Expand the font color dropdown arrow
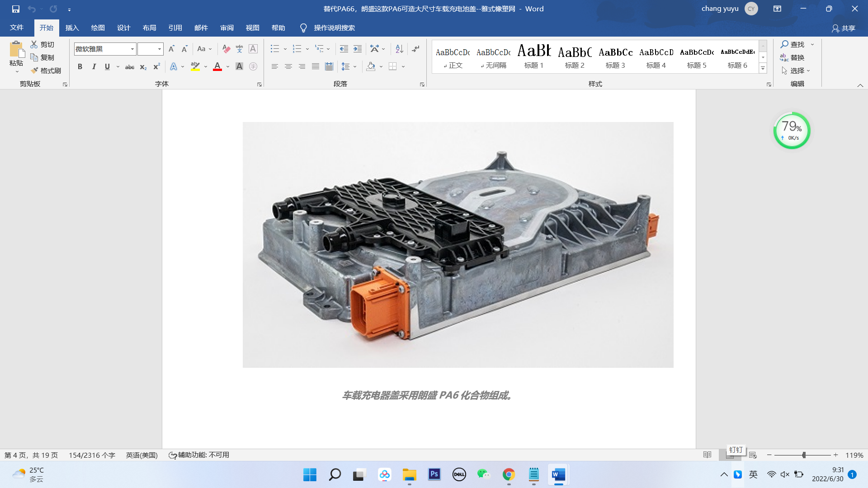Screen dimensions: 868x488 [228, 67]
